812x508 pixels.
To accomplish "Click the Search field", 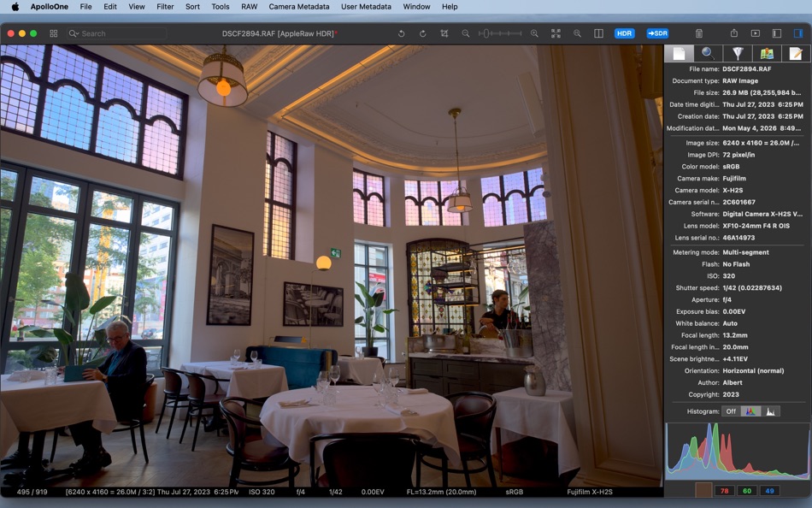I will pos(116,33).
